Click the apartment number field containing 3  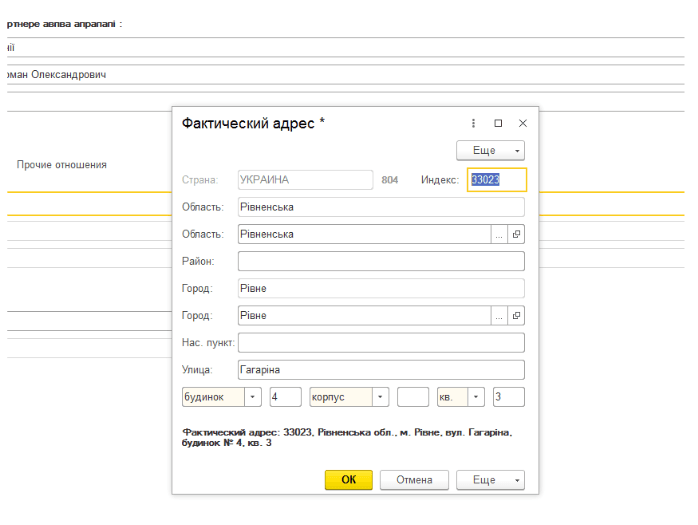tap(508, 397)
